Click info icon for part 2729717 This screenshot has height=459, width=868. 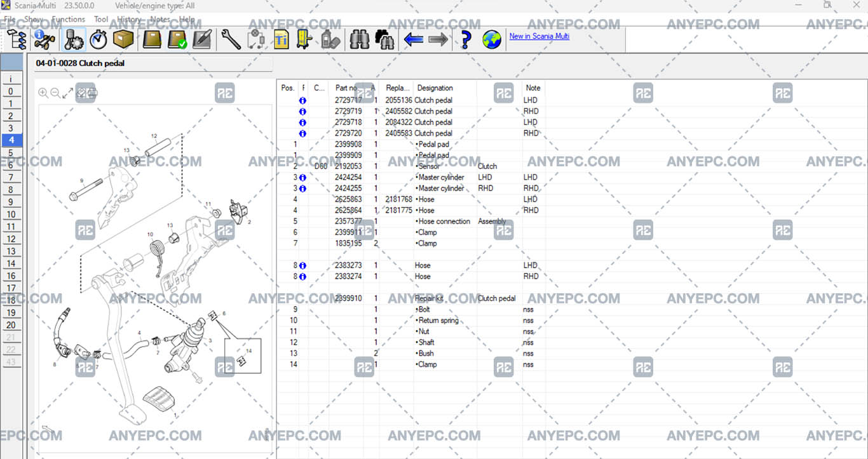tap(302, 100)
